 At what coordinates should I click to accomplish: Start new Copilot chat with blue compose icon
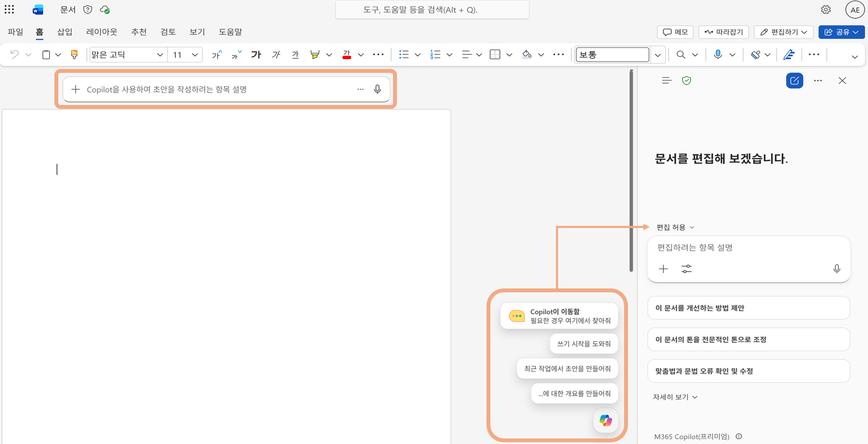(794, 81)
